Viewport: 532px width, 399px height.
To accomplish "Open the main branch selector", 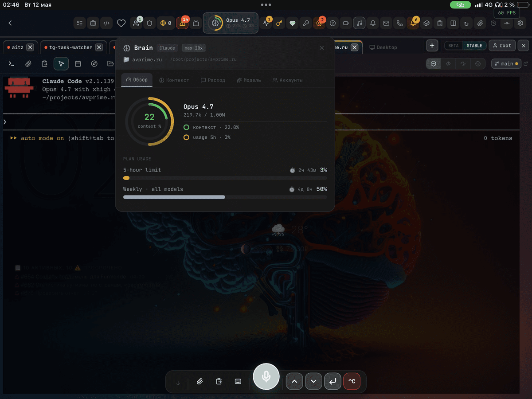I will point(506,64).
